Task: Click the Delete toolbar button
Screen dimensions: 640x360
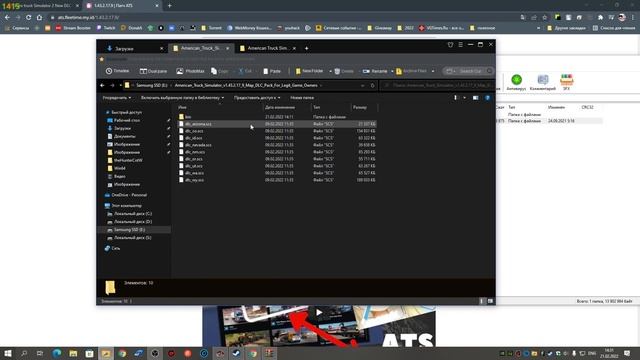Action: [344, 71]
